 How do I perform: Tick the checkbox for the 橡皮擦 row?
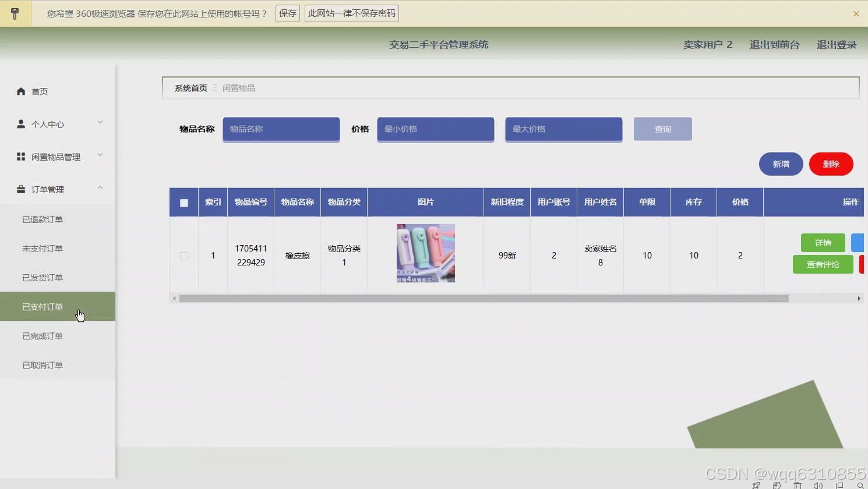point(184,256)
